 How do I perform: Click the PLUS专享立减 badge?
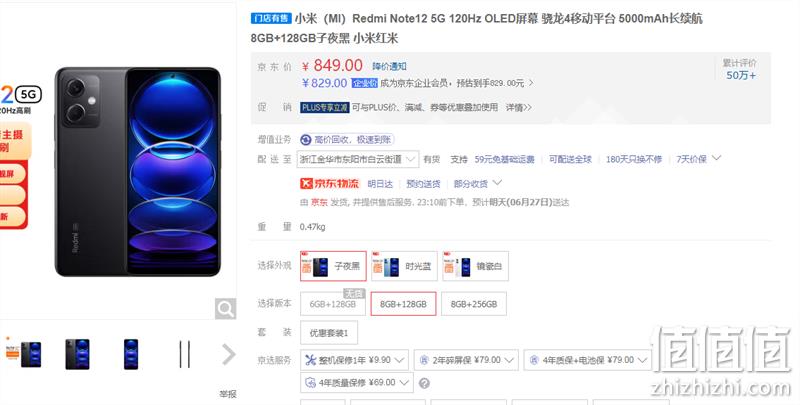[324, 108]
